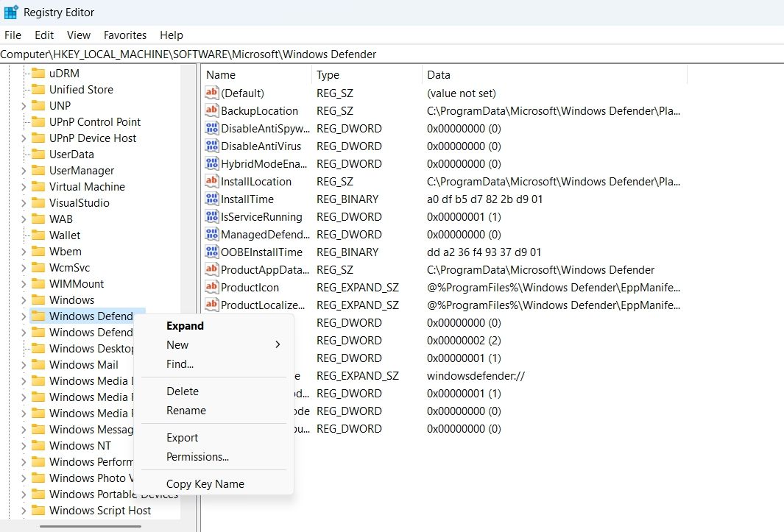Viewport: 784px width, 532px height.
Task: Click the ManagedDefender DWORD icon
Action: (211, 234)
